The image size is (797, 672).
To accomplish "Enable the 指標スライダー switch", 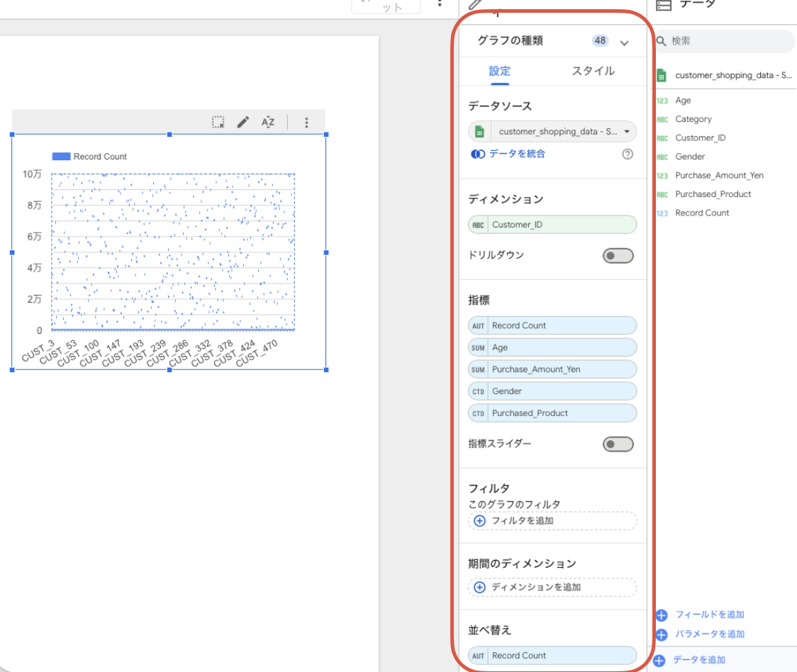I will pos(618,444).
